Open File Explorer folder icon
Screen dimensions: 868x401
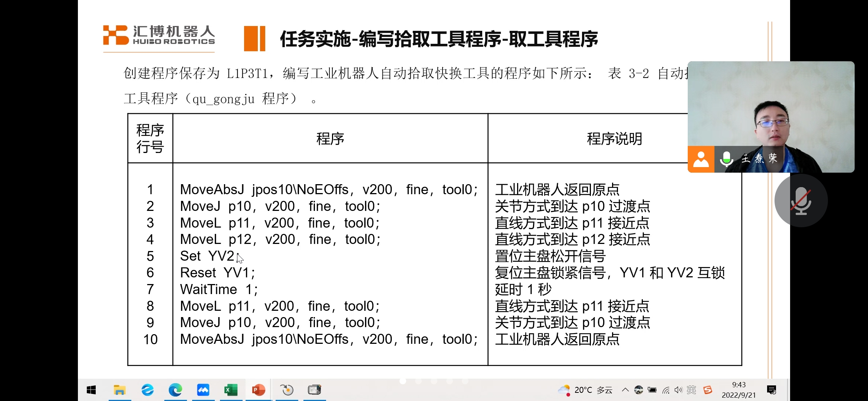pos(119,390)
